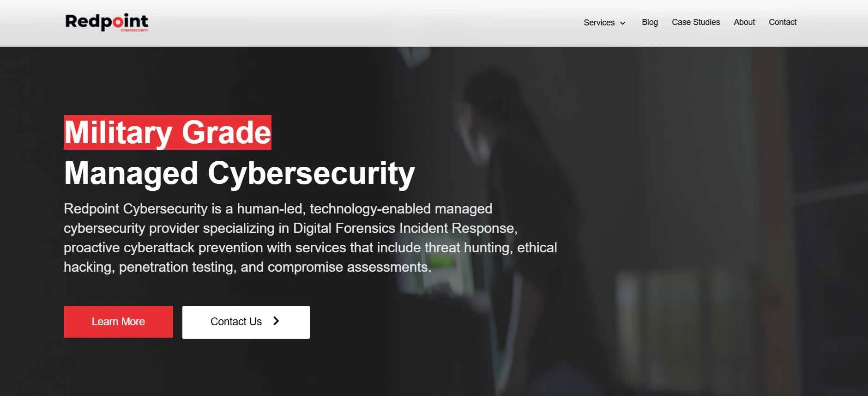
Task: Open the Case Studies page
Action: 696,22
